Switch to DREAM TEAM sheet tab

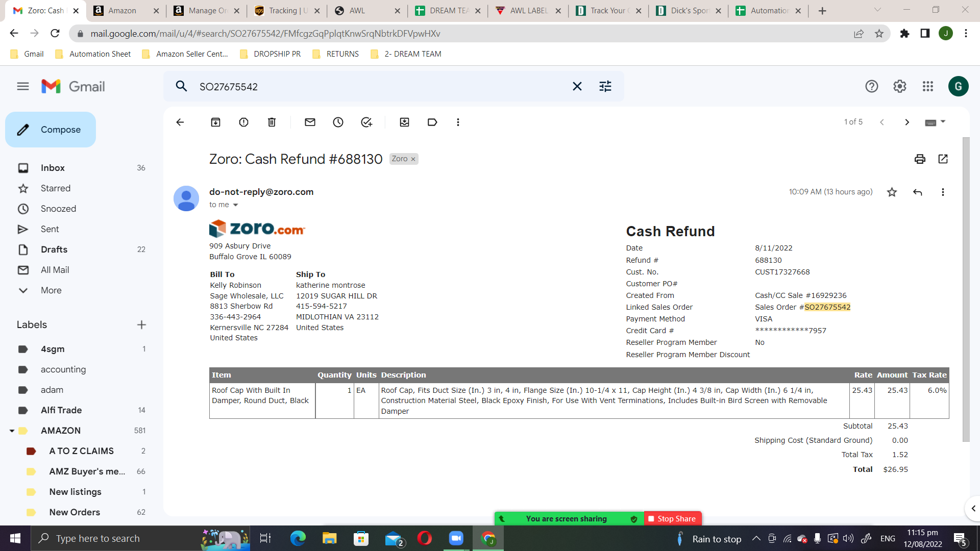(x=448, y=11)
